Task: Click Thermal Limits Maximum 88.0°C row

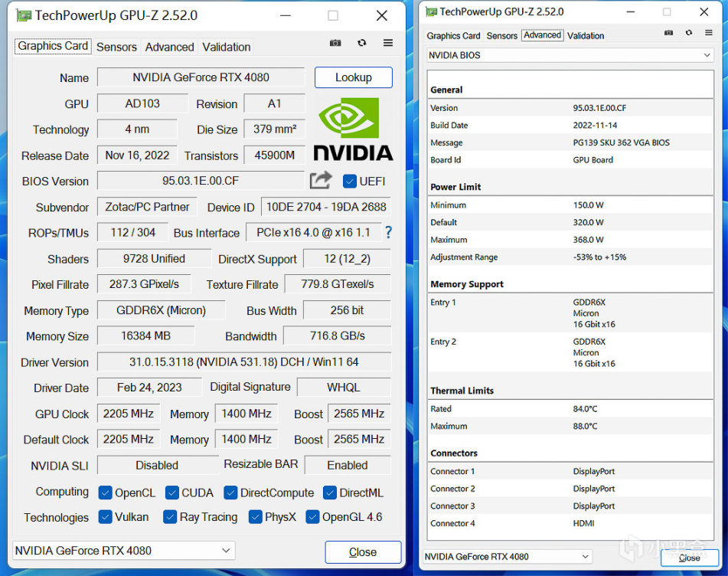Action: click(x=570, y=426)
